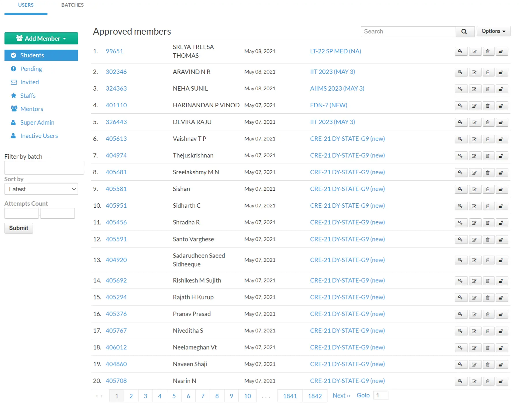The height and width of the screenshot is (403, 532).
Task: Expand the Options dropdown
Action: pos(493,31)
